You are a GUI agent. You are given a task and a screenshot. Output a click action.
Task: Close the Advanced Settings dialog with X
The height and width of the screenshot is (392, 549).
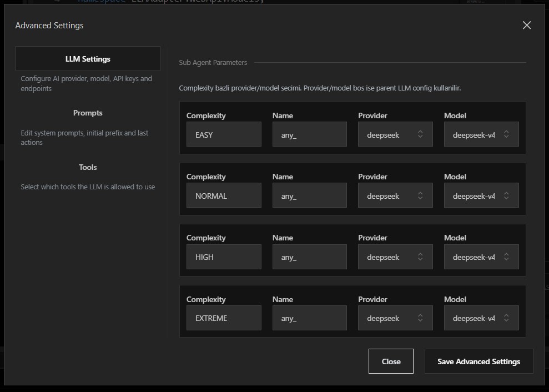(527, 25)
